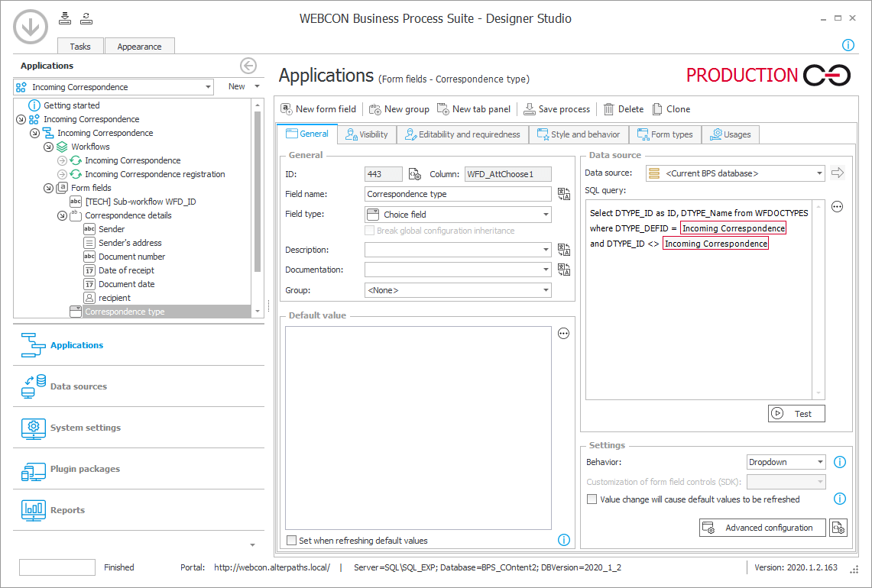Save process using toolbar button
This screenshot has width=872, height=588.
click(556, 109)
